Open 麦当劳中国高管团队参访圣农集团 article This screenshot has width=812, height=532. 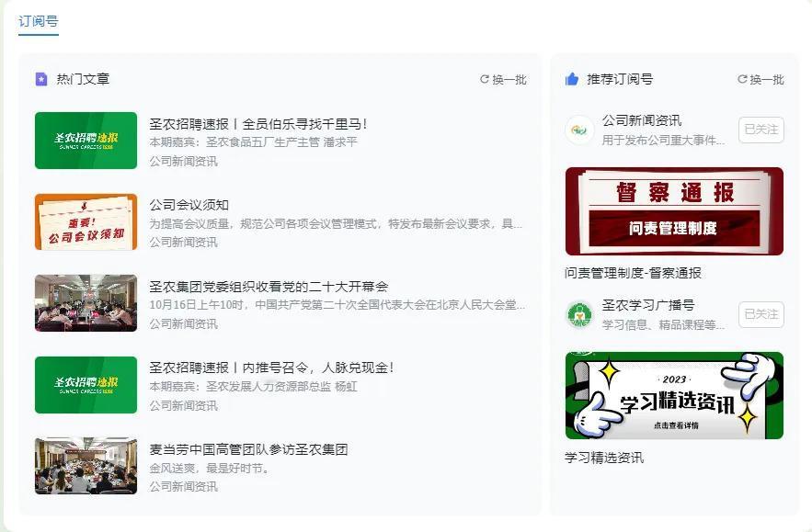click(x=248, y=449)
